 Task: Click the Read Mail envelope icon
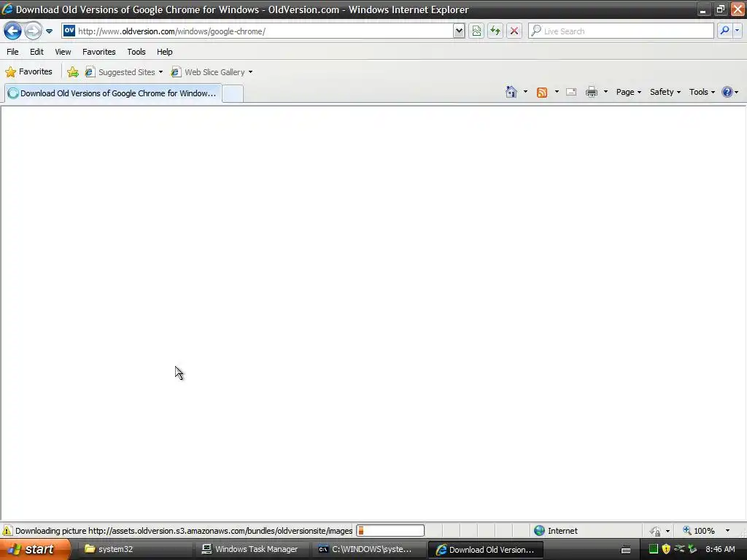[x=571, y=92]
